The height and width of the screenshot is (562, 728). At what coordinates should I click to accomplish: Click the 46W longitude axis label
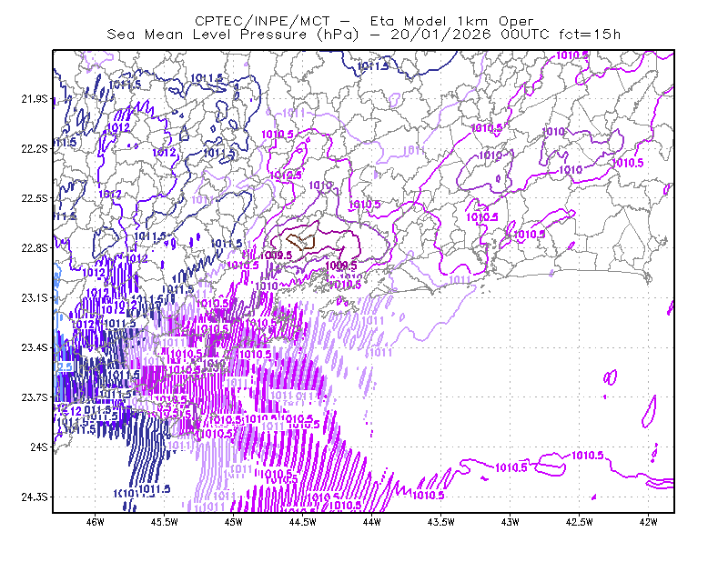point(96,522)
